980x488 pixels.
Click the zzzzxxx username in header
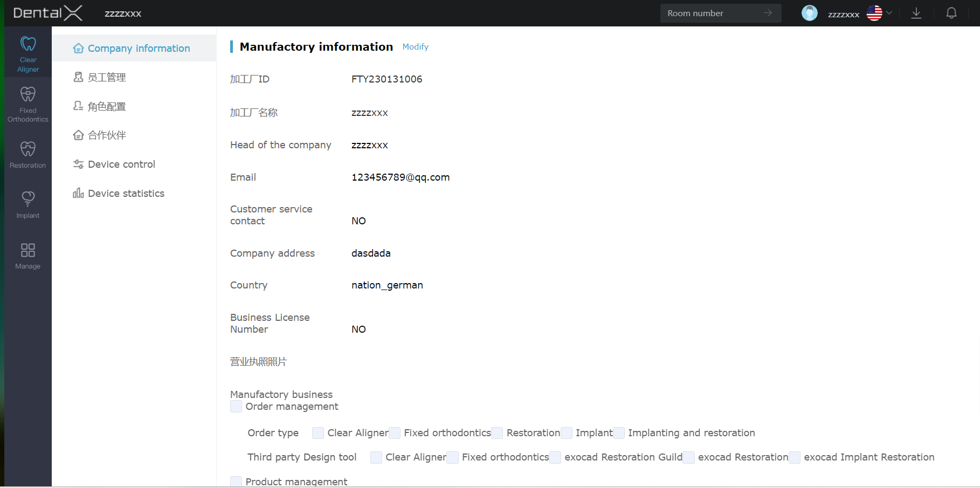click(844, 14)
